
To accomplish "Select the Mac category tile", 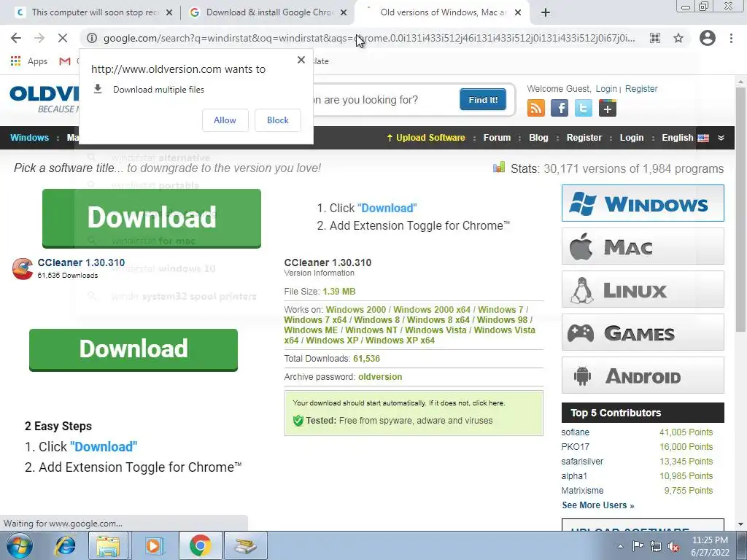I will click(x=643, y=246).
